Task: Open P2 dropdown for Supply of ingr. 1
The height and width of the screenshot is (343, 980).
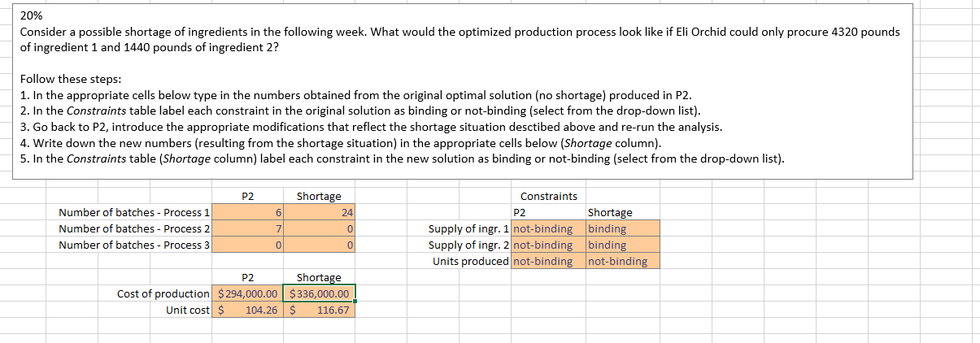Action: pyautogui.click(x=547, y=229)
